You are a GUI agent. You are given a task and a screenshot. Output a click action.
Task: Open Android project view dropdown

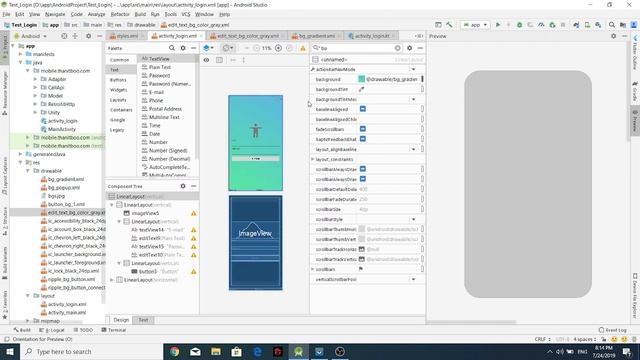tap(31, 36)
